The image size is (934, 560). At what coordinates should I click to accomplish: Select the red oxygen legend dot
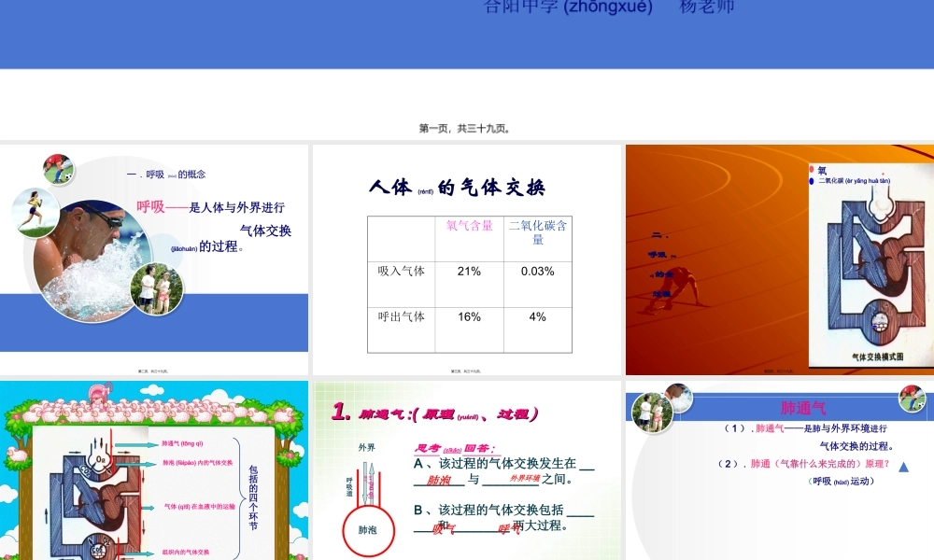(x=811, y=169)
